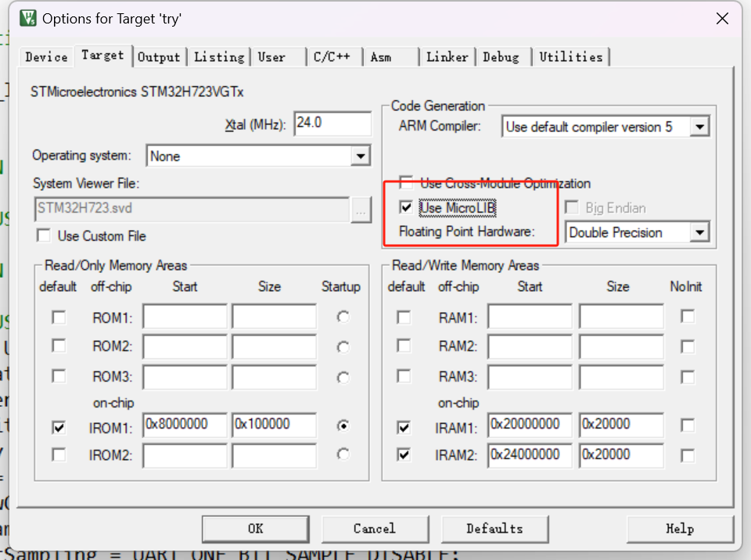Toggle Use Cross-Module Optimization checkbox
The width and height of the screenshot is (751, 560).
pos(406,182)
